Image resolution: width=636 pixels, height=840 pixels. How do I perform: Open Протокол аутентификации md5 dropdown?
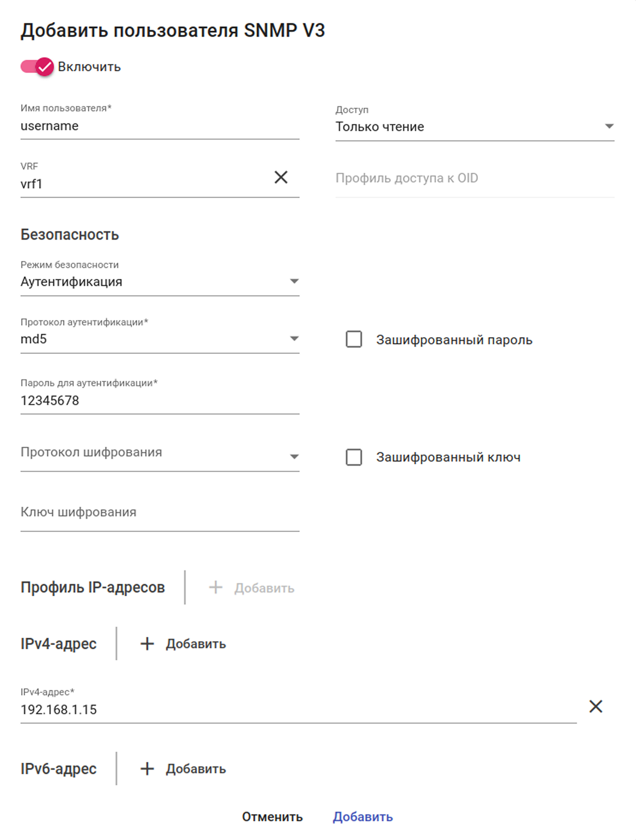(x=159, y=339)
